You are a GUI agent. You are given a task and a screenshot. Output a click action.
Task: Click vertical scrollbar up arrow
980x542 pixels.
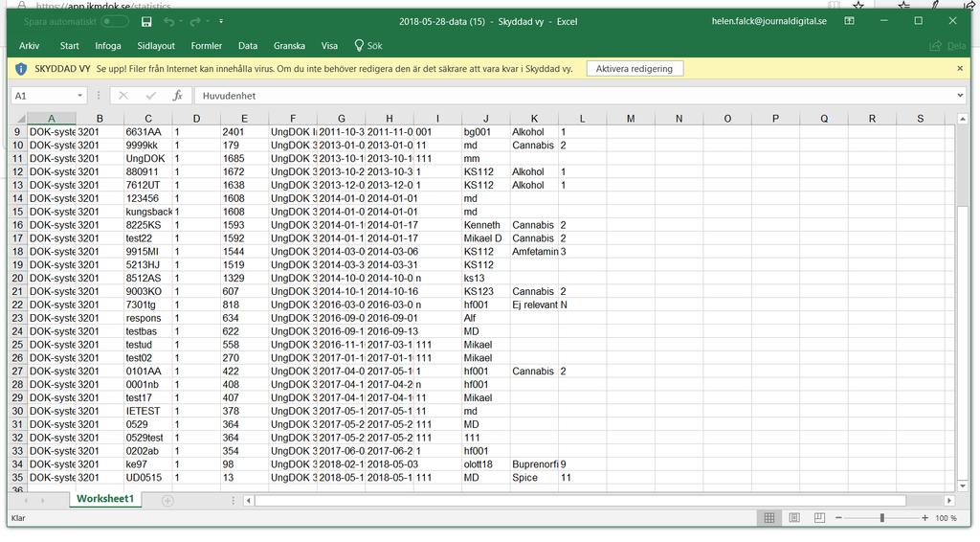click(963, 119)
